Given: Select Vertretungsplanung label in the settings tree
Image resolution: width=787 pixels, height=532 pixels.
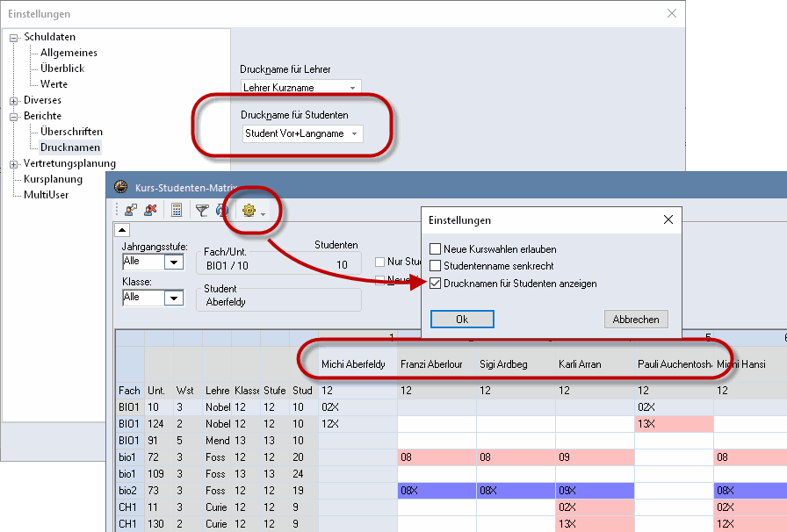Looking at the screenshot, I should tap(69, 163).
